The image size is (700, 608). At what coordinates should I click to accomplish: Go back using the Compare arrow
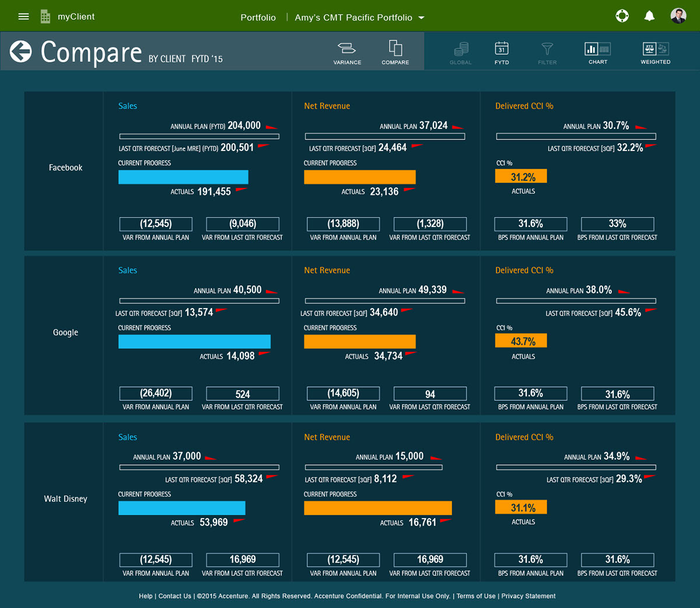[21, 51]
